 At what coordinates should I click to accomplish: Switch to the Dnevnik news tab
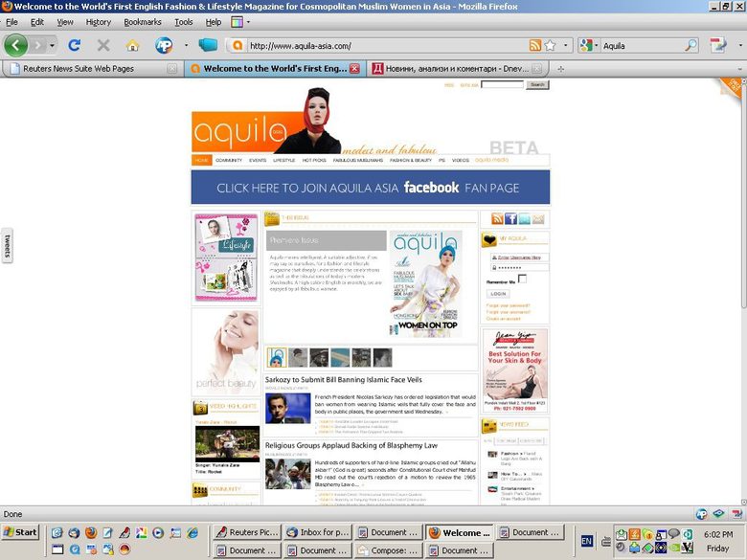[x=456, y=69]
